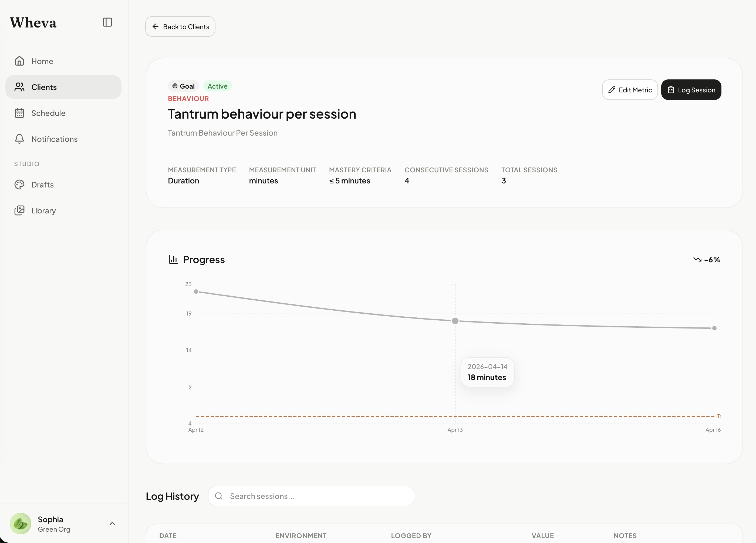The image size is (756, 543).
Task: Click the Log Session button
Action: [691, 90]
